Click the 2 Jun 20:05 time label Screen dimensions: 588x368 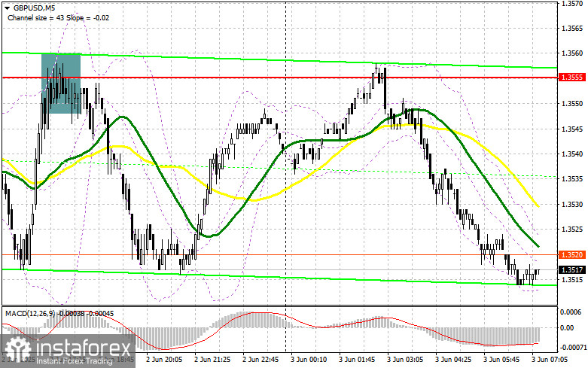tap(164, 360)
